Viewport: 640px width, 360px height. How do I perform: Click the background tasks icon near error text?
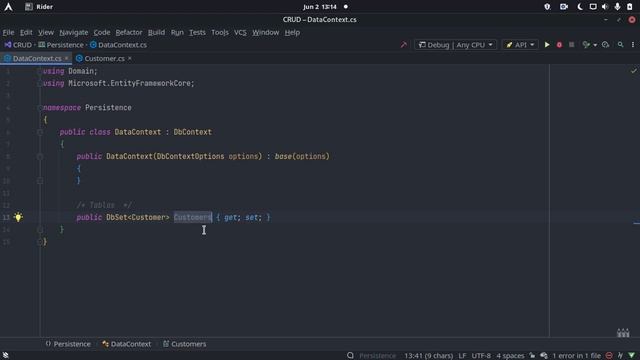(544, 356)
